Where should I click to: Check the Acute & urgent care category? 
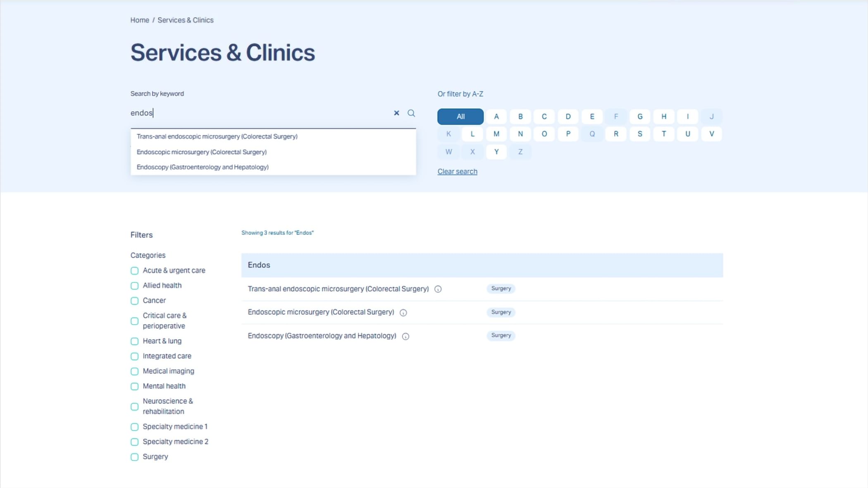pyautogui.click(x=134, y=271)
